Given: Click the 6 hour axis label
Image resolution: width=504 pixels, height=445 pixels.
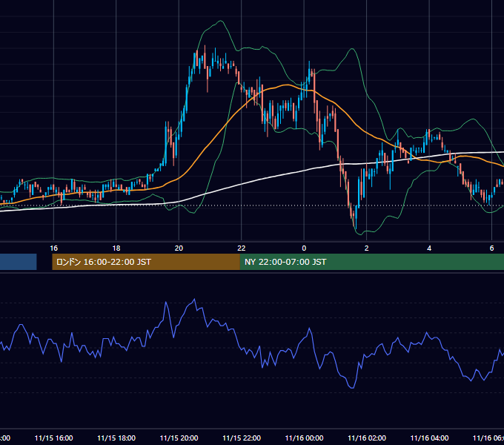Looking at the screenshot, I should [491, 248].
